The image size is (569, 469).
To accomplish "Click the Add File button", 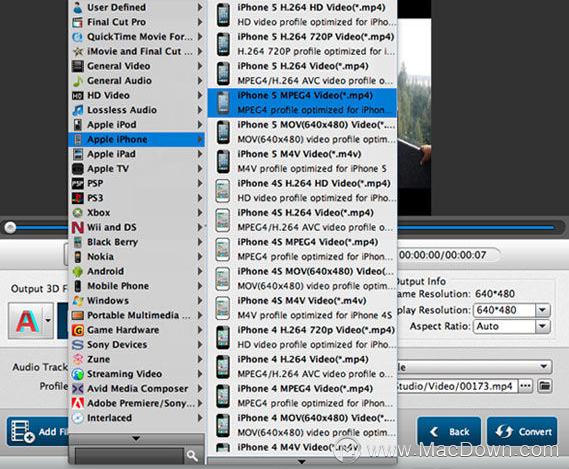I will (38, 431).
